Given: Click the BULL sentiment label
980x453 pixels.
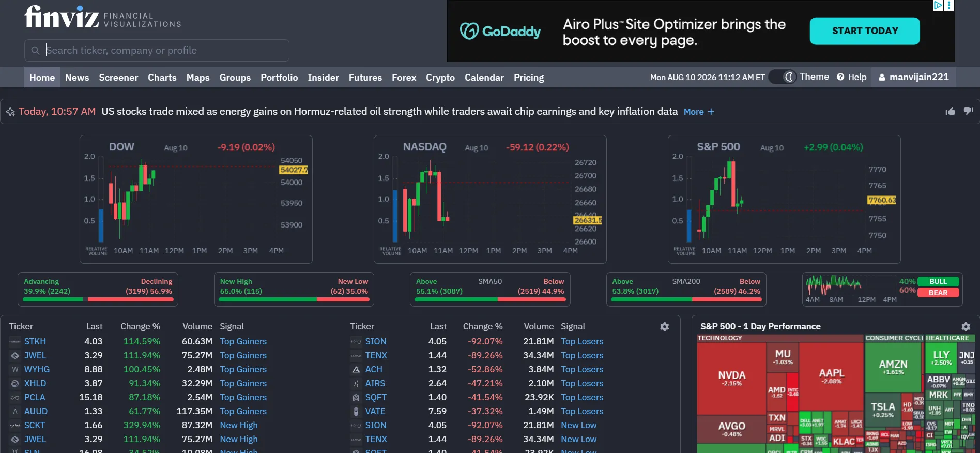Looking at the screenshot, I should (x=938, y=282).
